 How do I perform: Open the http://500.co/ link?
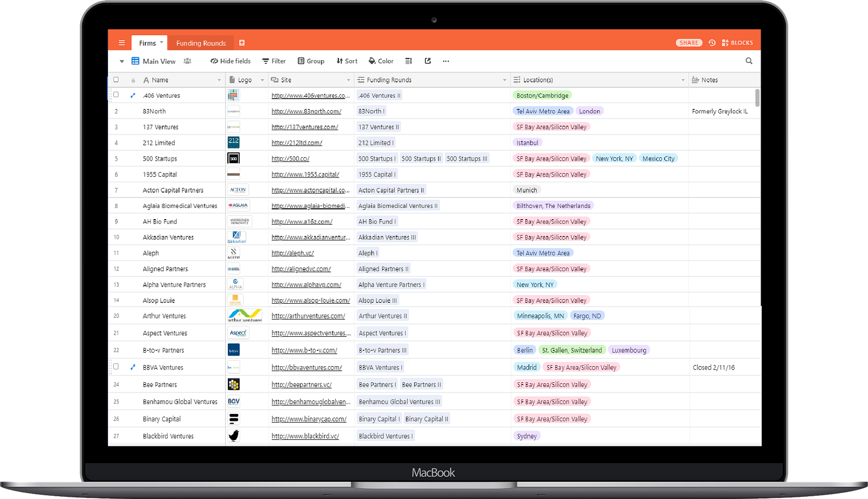click(x=290, y=159)
